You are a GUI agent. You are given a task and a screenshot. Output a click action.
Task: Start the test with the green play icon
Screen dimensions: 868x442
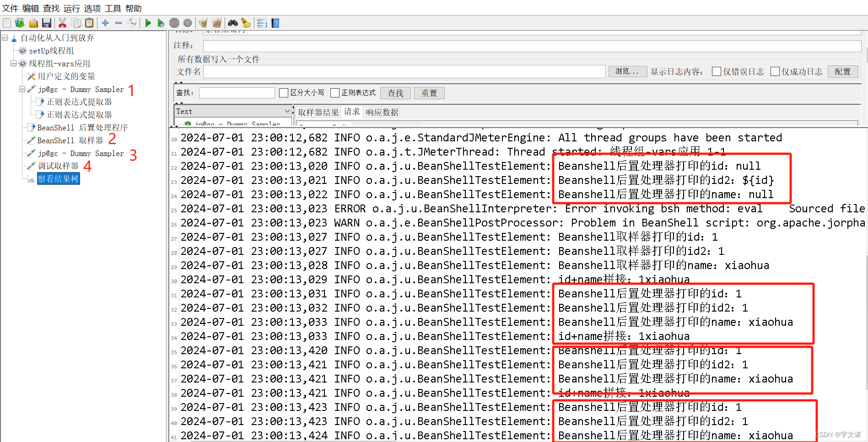pos(148,23)
